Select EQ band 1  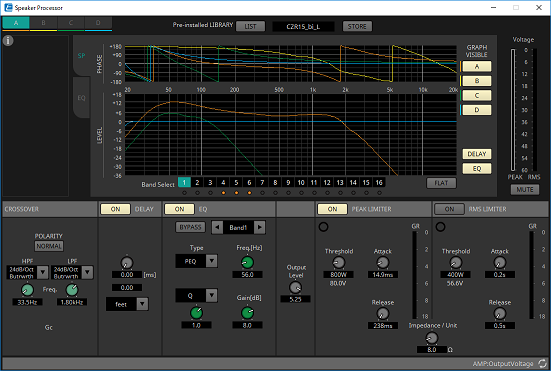184,182
